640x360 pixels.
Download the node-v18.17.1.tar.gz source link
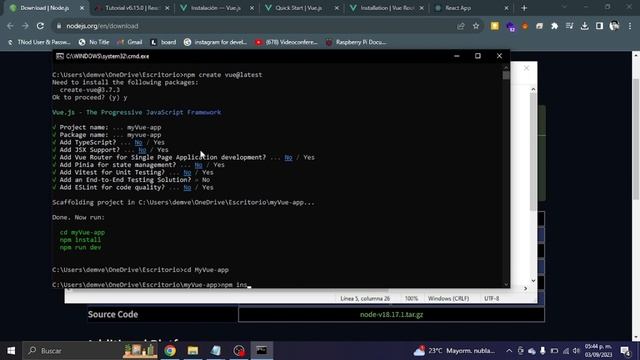[391, 315]
